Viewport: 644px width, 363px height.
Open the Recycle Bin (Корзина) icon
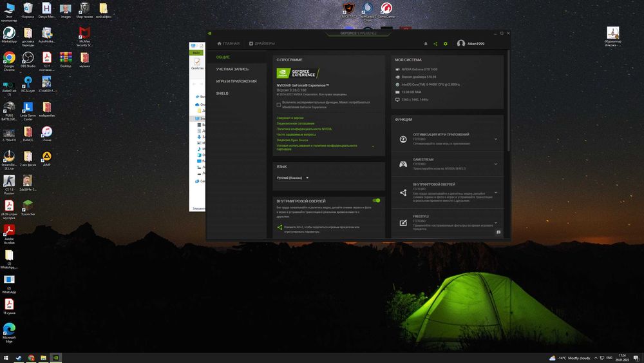pos(28,10)
